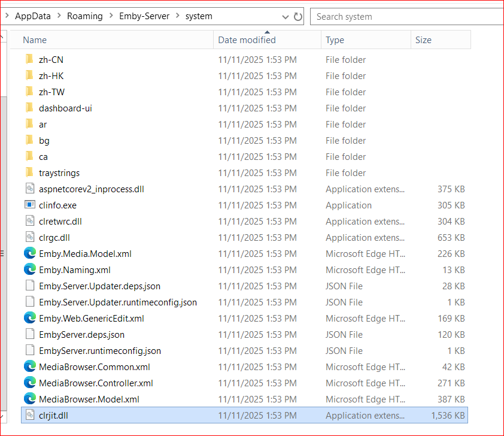The height and width of the screenshot is (436, 504).
Task: Select the clretwrc.dll file name
Action: coord(60,222)
